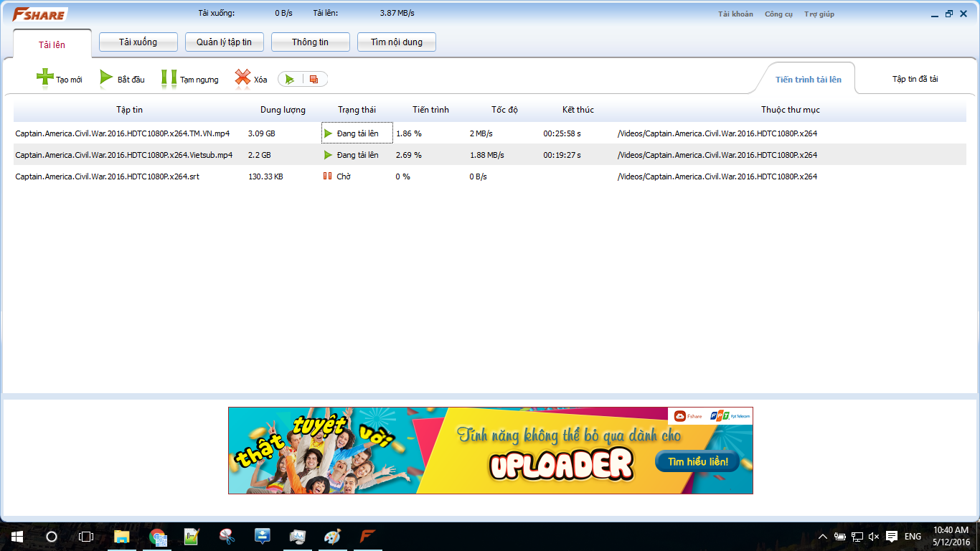Open Cortana search circle on the taskbar
The width and height of the screenshot is (980, 551).
coord(52,537)
